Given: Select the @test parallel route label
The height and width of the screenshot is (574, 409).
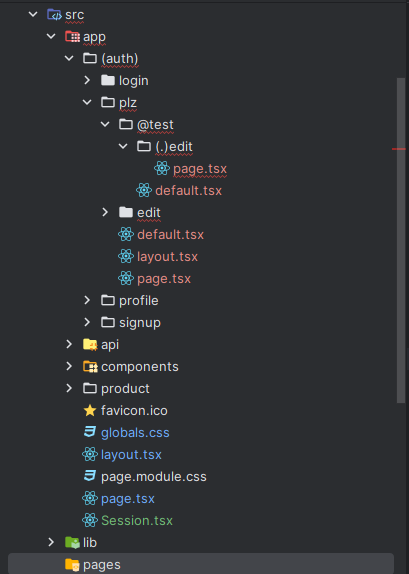Looking at the screenshot, I should [155, 124].
